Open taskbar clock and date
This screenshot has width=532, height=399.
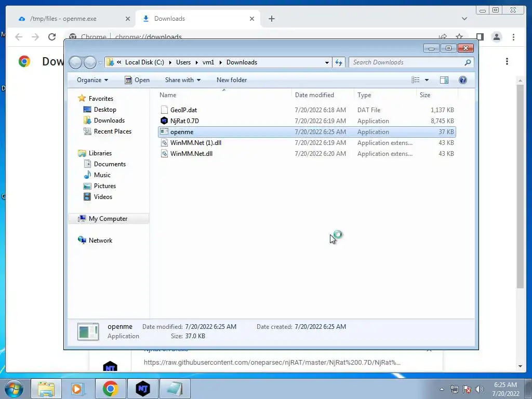pos(506,389)
